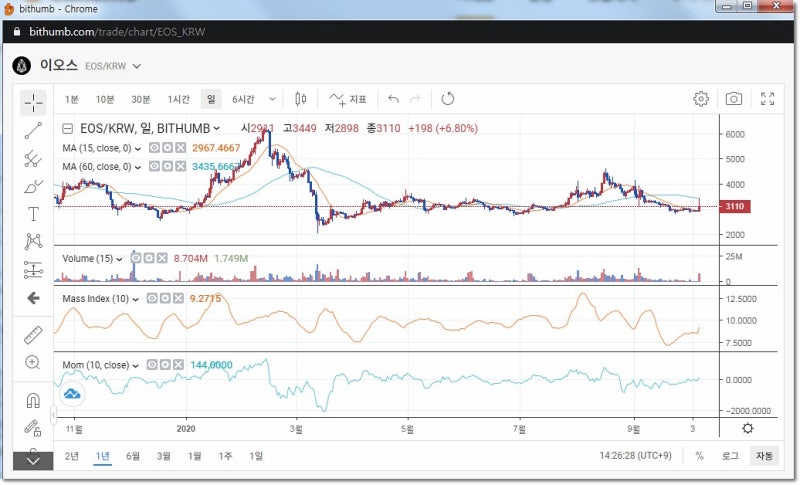The image size is (800, 485).
Task: Toggle 자동 auto scale
Action: (x=764, y=456)
